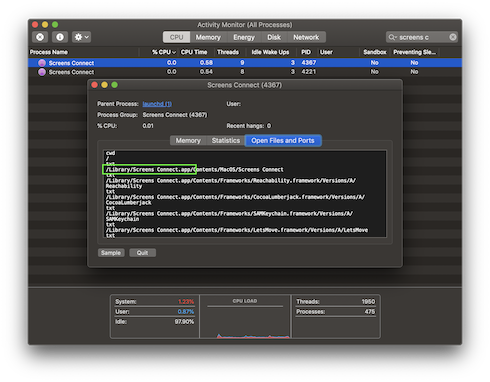Click the CPU LOAD graph

coord(245,318)
